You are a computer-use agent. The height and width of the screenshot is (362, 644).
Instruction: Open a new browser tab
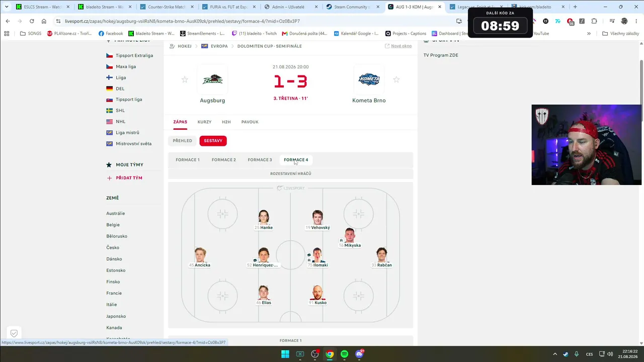click(575, 7)
